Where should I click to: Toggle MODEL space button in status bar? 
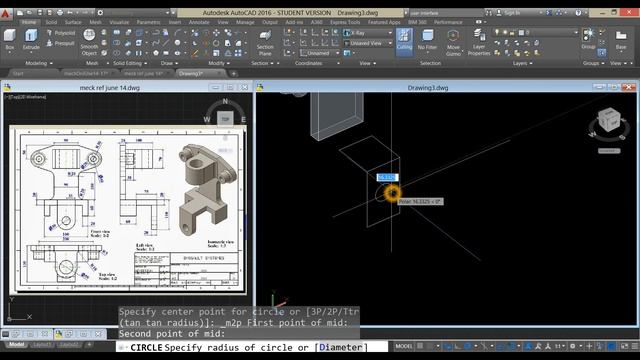click(x=404, y=346)
